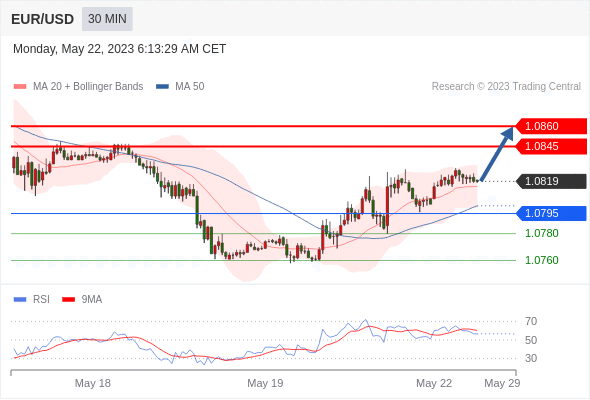Click the 1.0845 resistance price tag
This screenshot has width=590, height=400.
pos(550,146)
